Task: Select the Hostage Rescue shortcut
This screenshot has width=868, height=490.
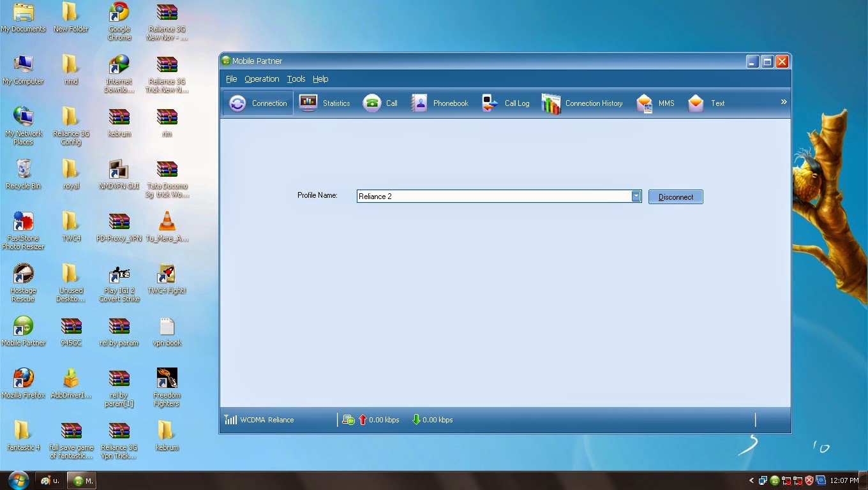Action: [x=24, y=283]
